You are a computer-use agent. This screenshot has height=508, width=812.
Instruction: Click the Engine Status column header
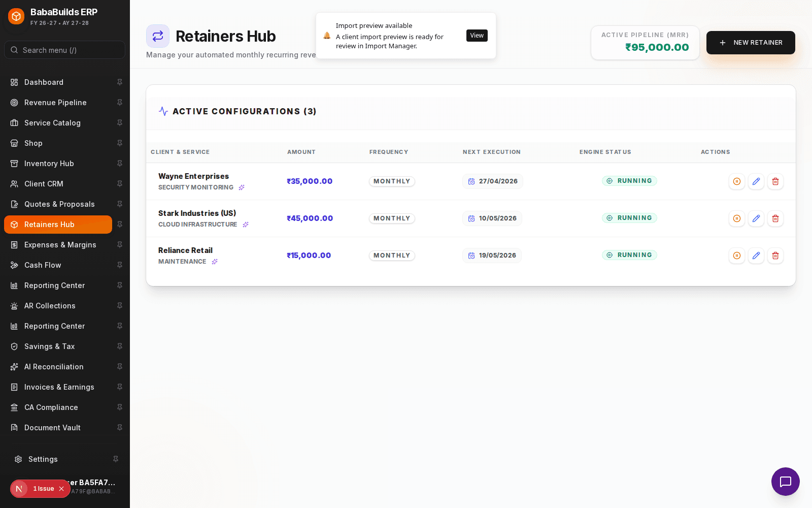(605, 152)
